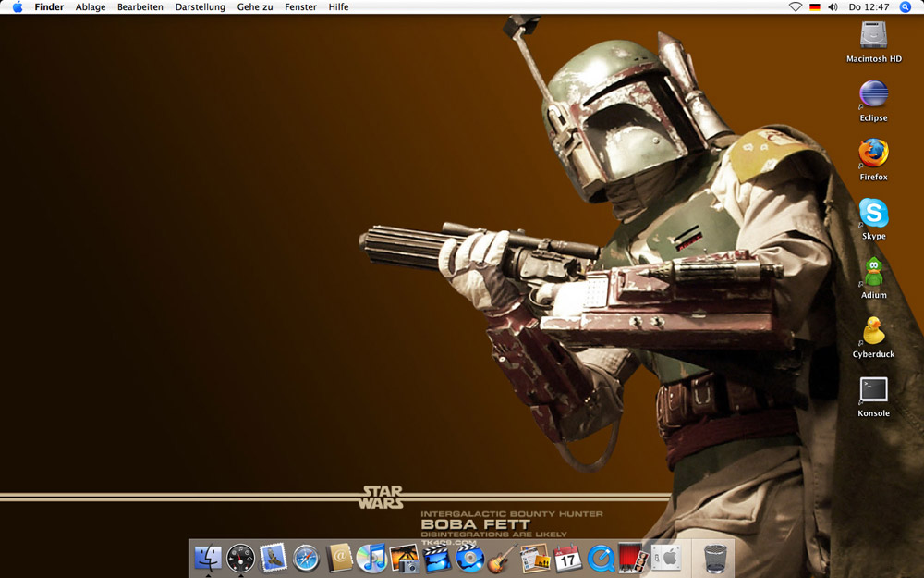Screen dimensions: 924x578
Task: Open the volume control in menu bar
Action: click(833, 7)
